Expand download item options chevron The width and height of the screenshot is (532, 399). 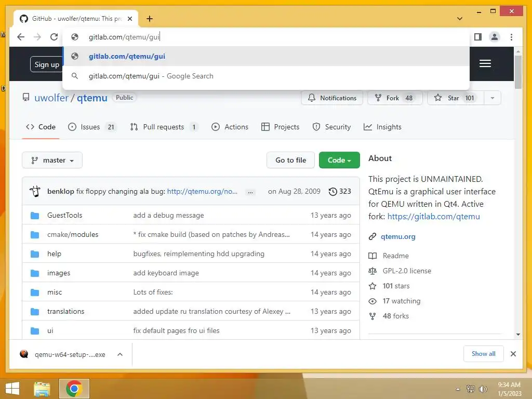(120, 354)
